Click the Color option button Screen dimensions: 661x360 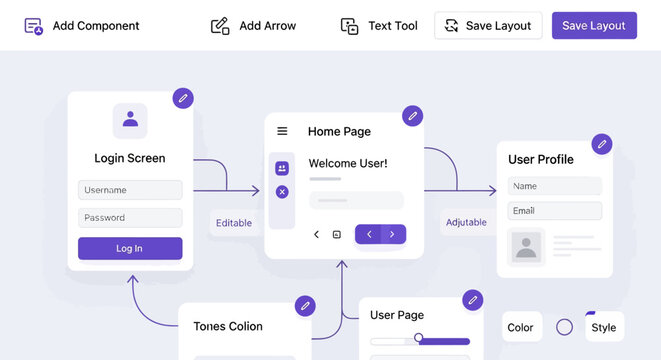(x=522, y=327)
